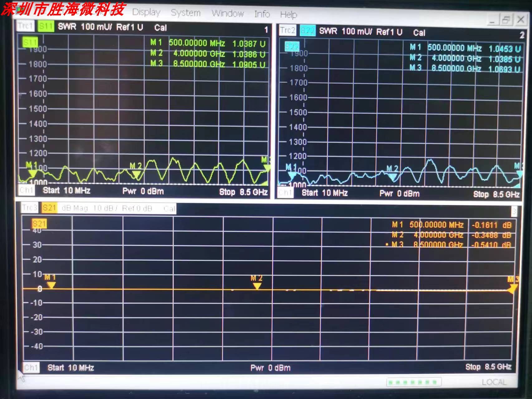
Task: Open the Display menu
Action: [146, 12]
